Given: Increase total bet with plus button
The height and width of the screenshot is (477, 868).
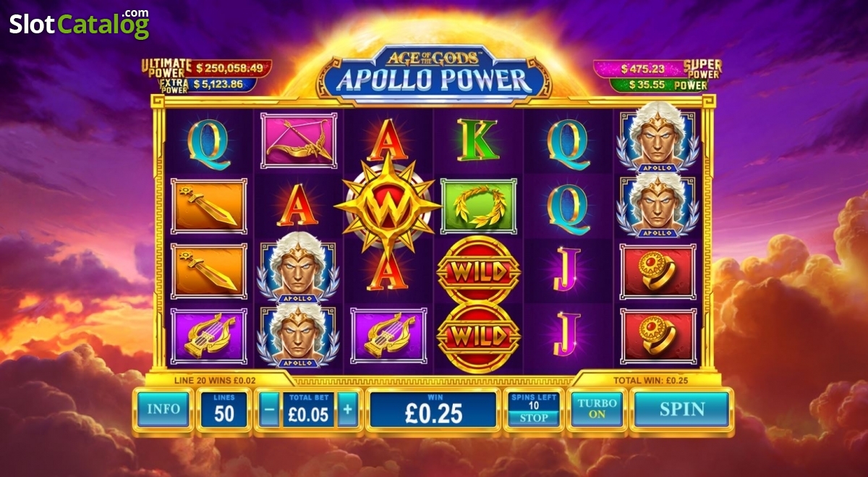Looking at the screenshot, I should [x=347, y=409].
